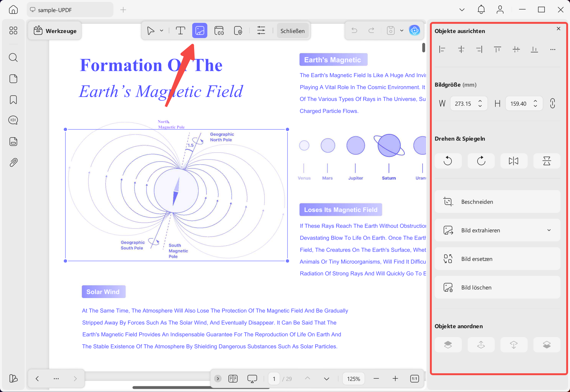Open the UPDF AI assistant
Image resolution: width=570 pixels, height=392 pixels.
[414, 30]
